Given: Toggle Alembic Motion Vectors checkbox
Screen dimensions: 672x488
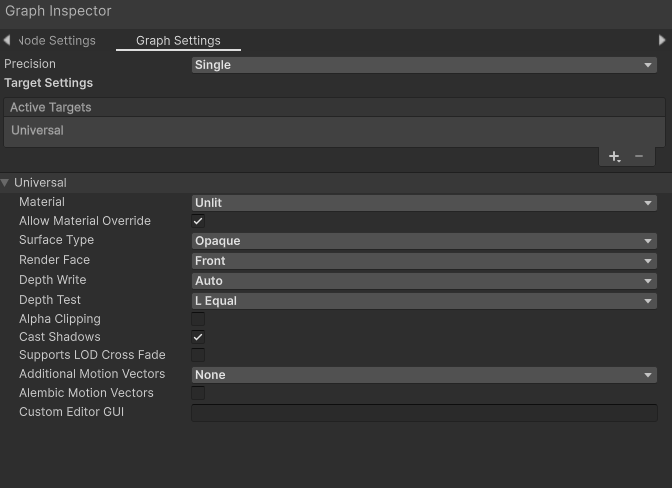Looking at the screenshot, I should (198, 393).
